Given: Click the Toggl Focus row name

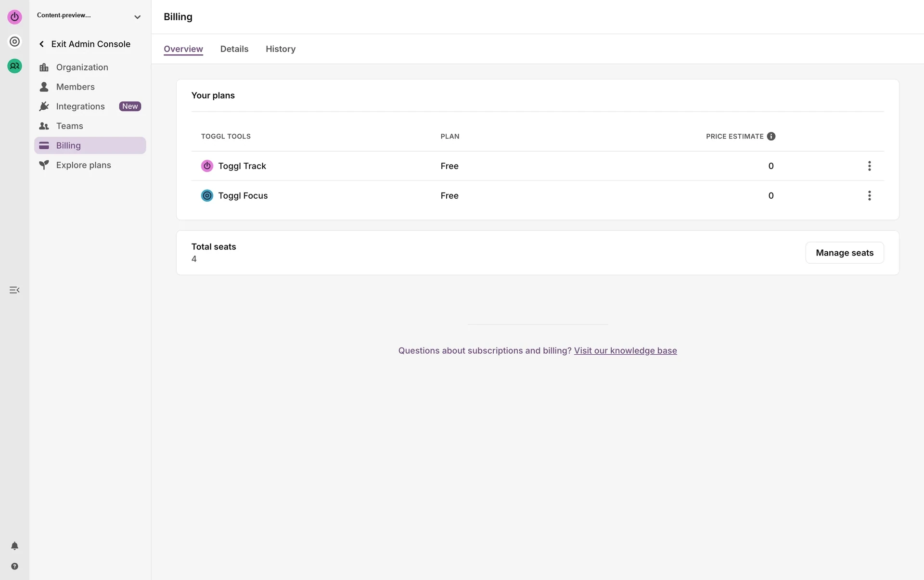Looking at the screenshot, I should (243, 196).
